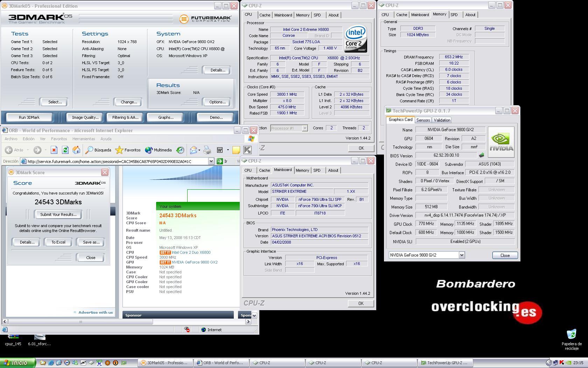588x368 pixels.
Task: Switch to the Validation tab in GPU-Z
Action: point(442,120)
